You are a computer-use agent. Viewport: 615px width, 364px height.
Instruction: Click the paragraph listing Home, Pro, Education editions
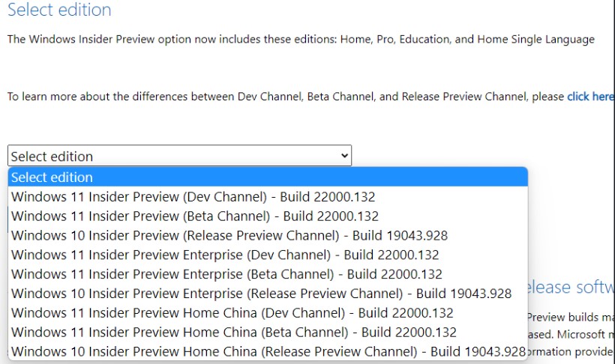(300, 39)
